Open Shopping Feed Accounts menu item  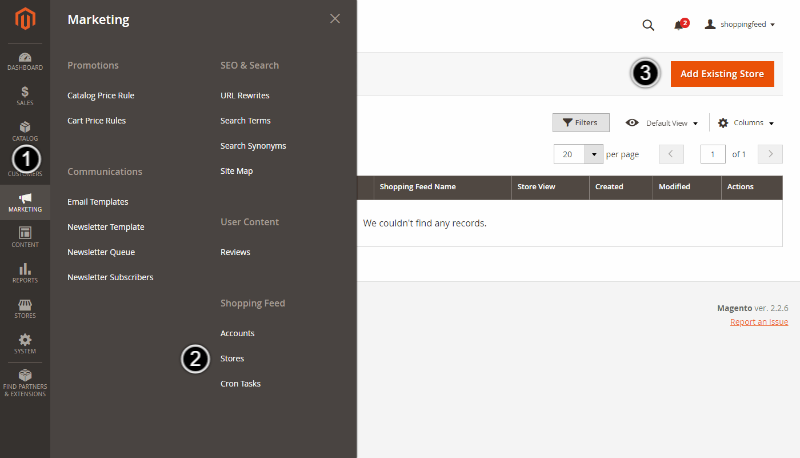tap(237, 333)
